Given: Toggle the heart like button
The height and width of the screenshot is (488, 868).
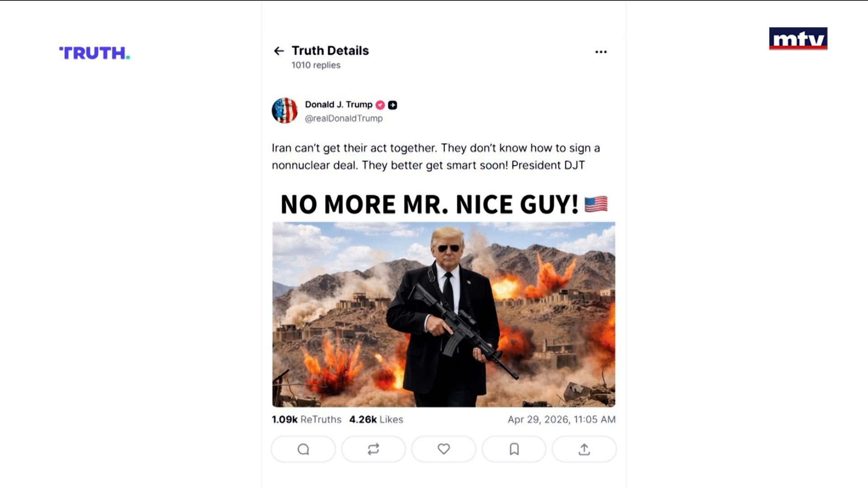Looking at the screenshot, I should point(443,449).
